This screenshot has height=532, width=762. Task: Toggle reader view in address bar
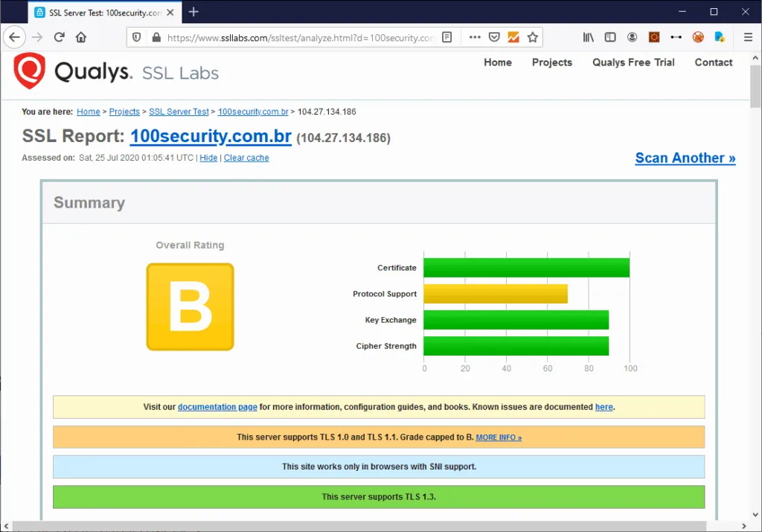[446, 37]
